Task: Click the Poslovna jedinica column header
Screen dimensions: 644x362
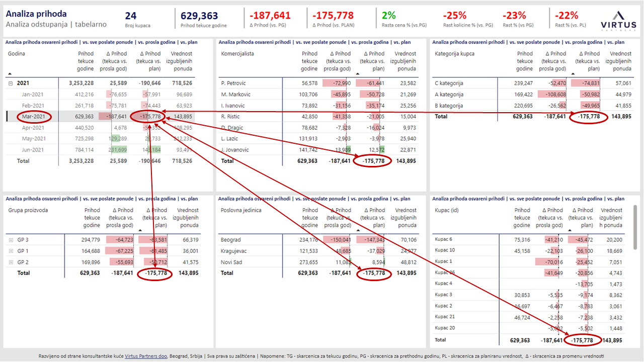Action: [x=241, y=211]
